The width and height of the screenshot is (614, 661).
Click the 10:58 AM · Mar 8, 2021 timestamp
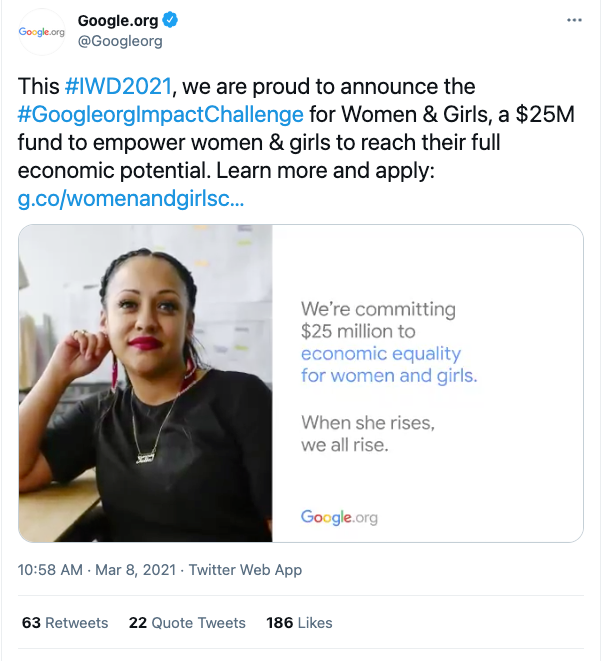[x=92, y=570]
